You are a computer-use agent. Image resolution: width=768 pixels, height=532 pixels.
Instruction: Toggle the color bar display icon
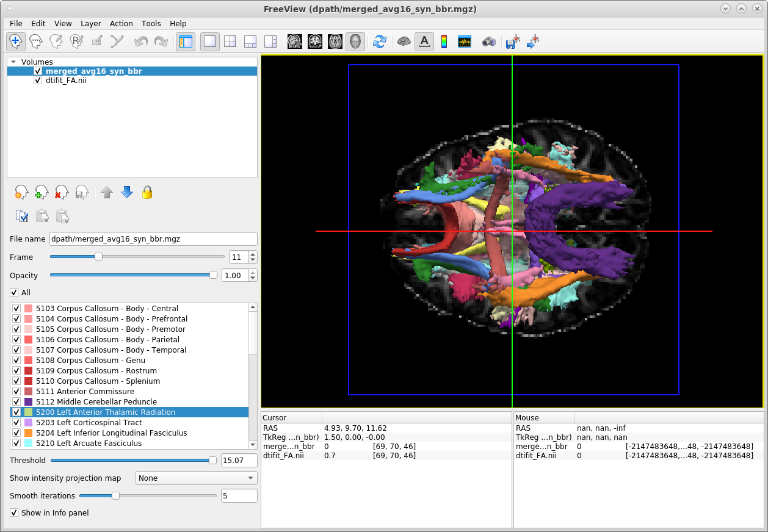click(x=444, y=41)
